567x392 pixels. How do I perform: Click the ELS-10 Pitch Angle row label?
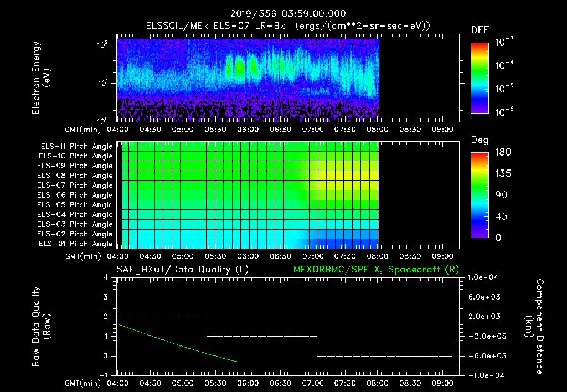(76, 156)
